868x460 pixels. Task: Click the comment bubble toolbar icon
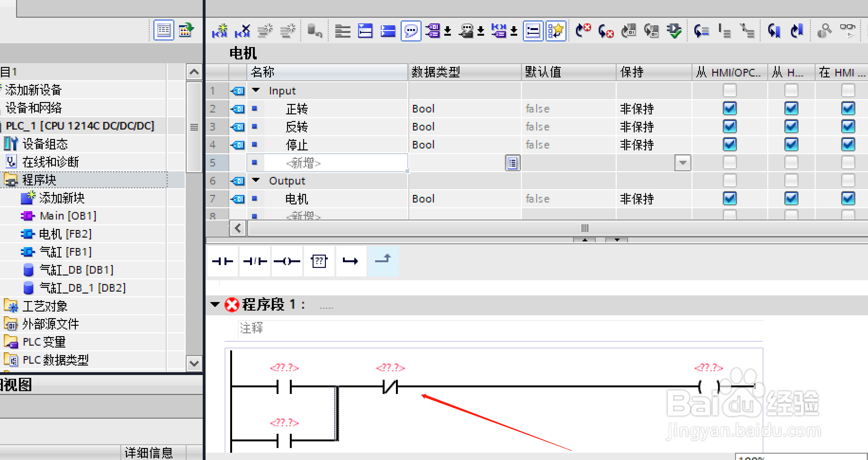click(411, 31)
